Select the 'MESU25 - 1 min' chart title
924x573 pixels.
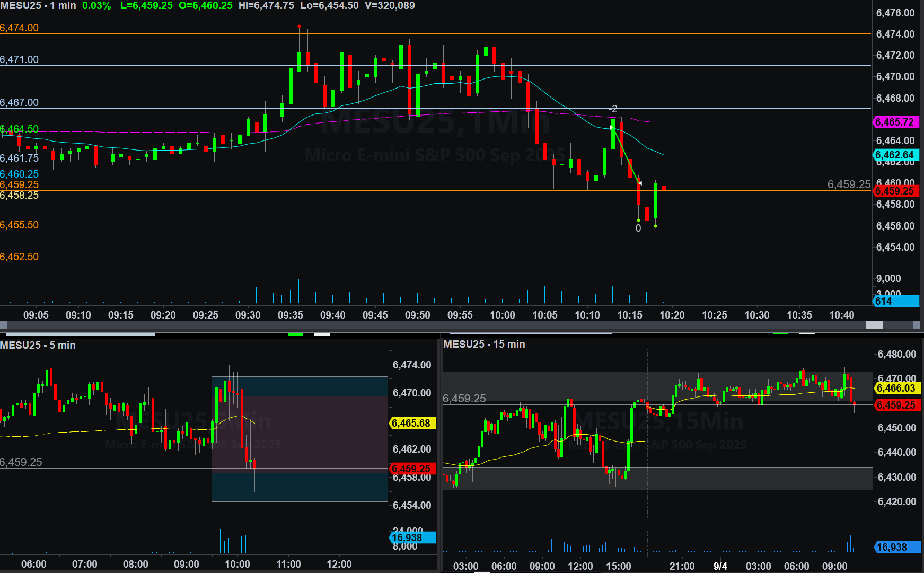[x=38, y=6]
